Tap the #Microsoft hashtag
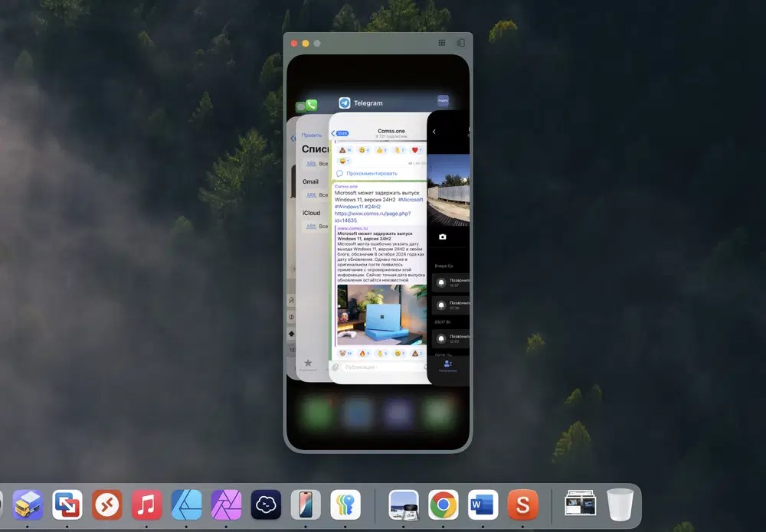The height and width of the screenshot is (532, 766). 411,200
